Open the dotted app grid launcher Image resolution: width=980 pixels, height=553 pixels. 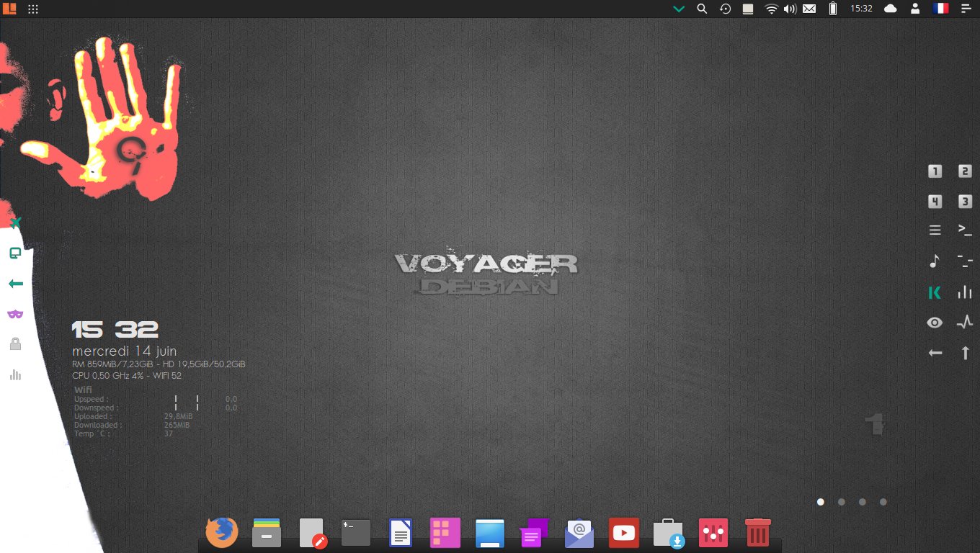33,9
